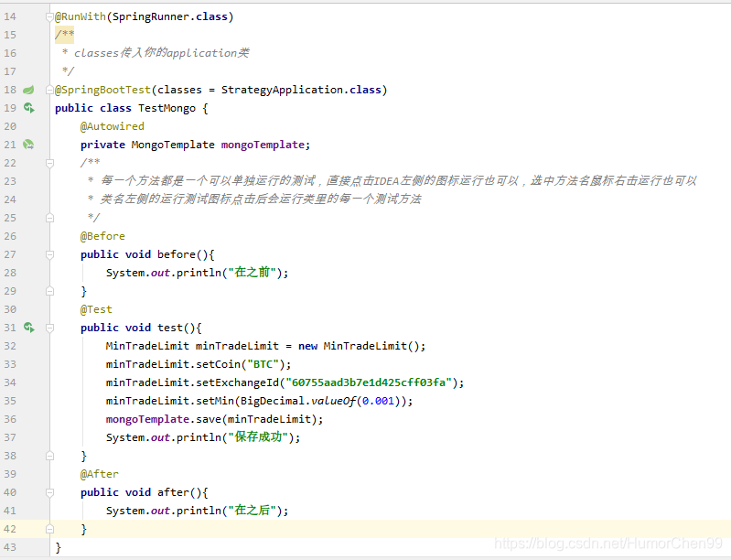Click the string "在之后" in println
Viewport: 731px width, 560px height.
[x=252, y=510]
